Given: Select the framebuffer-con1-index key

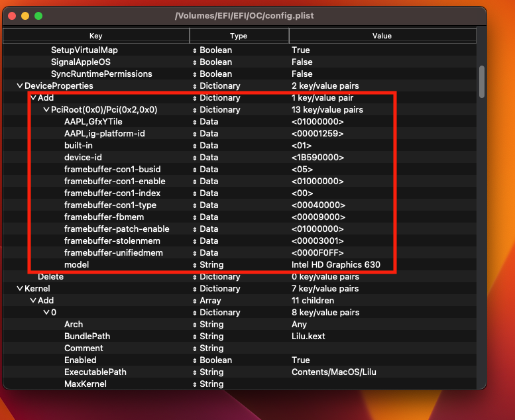Looking at the screenshot, I should point(112,193).
